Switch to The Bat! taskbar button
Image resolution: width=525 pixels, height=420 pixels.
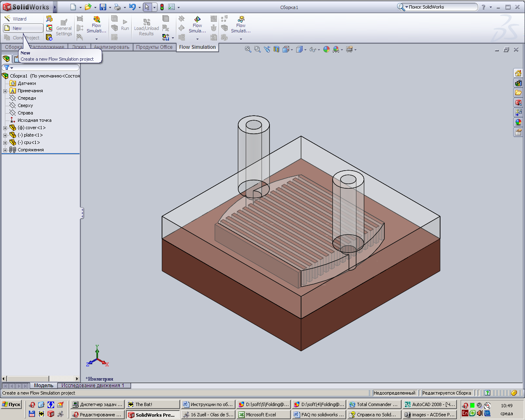pos(153,404)
